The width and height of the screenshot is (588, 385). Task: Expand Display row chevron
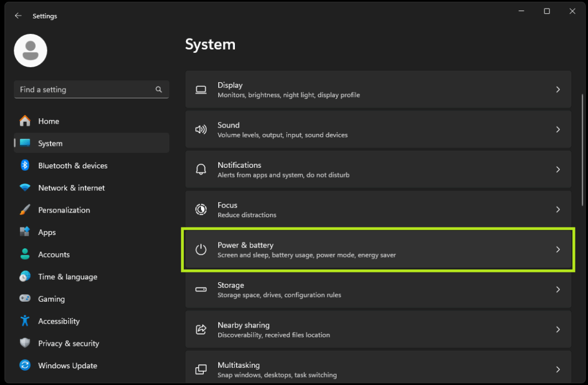click(x=558, y=89)
